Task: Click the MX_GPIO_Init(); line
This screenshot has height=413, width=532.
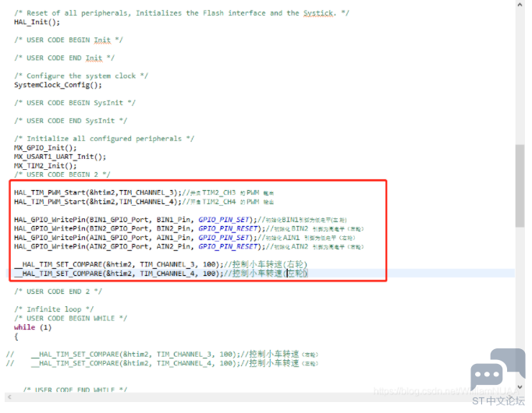Action: tap(45, 148)
